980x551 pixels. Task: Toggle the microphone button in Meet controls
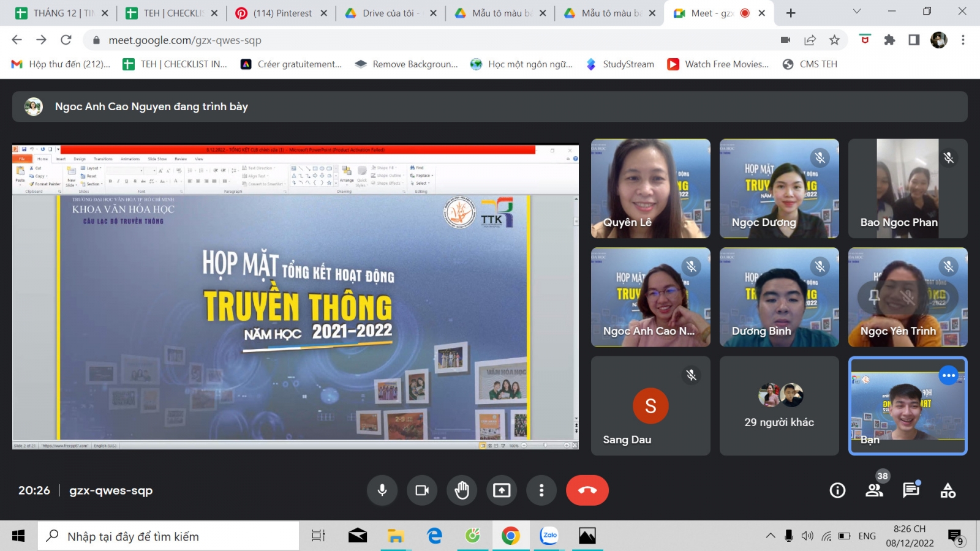pyautogui.click(x=382, y=490)
